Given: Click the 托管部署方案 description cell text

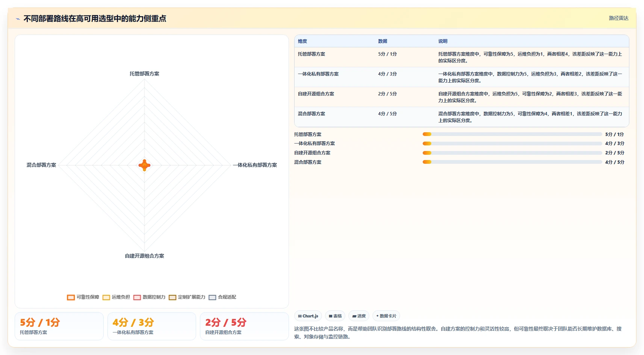Looking at the screenshot, I should click(530, 57).
